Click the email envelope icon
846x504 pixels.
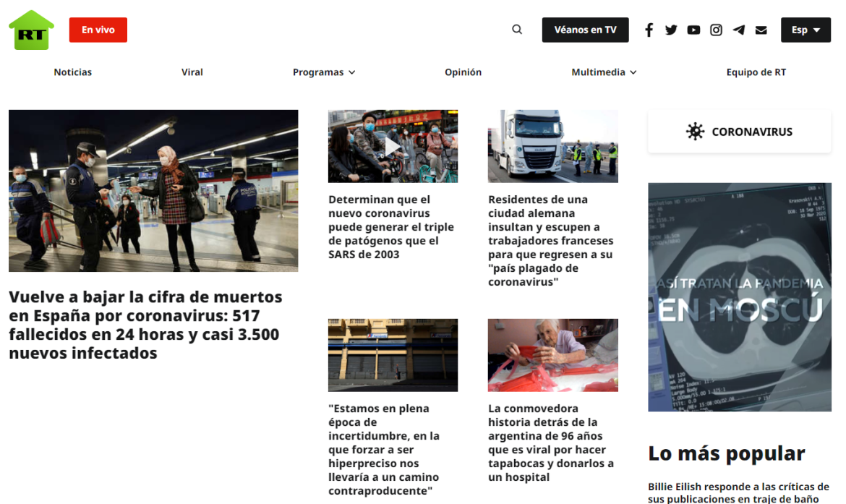pos(761,30)
